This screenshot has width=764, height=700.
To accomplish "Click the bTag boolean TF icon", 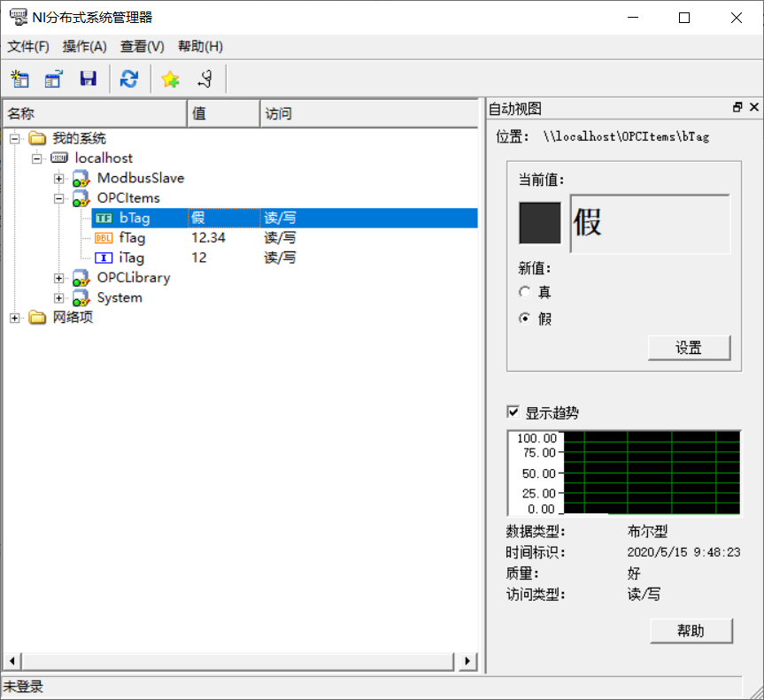I will 104,219.
